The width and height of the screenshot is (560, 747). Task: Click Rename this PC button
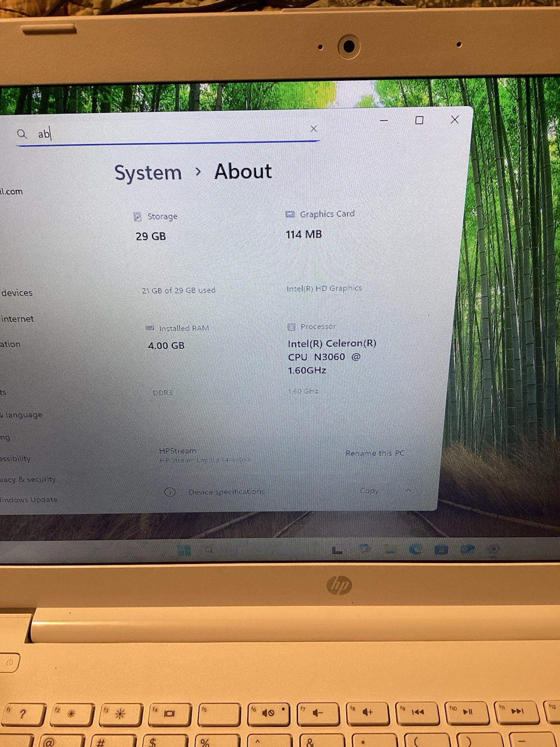point(375,453)
